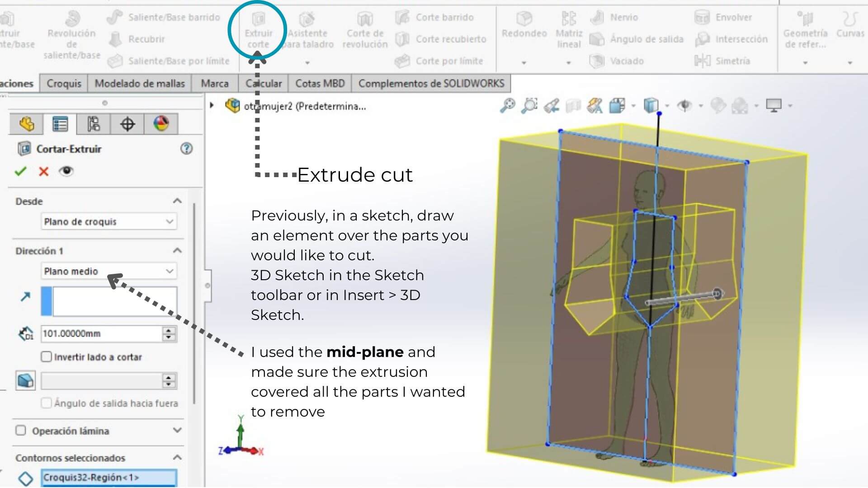Collapse the Dirección 1 section
The width and height of the screenshot is (868, 488).
[177, 251]
